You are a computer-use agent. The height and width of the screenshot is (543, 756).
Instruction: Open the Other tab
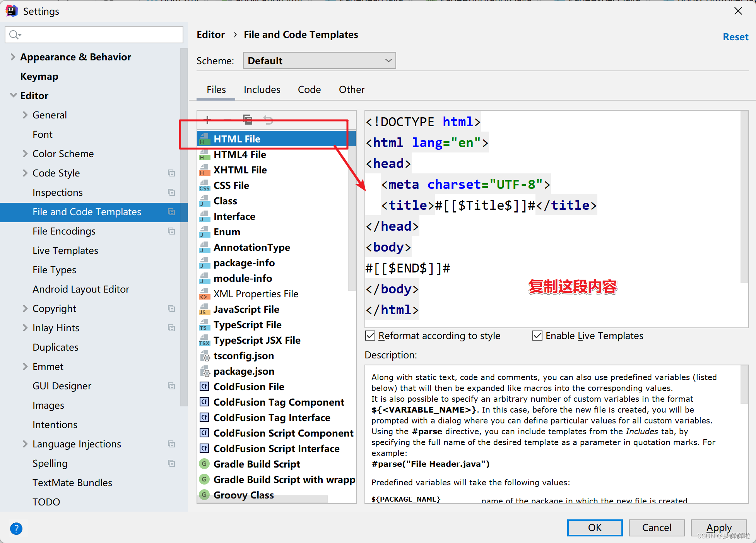point(351,90)
